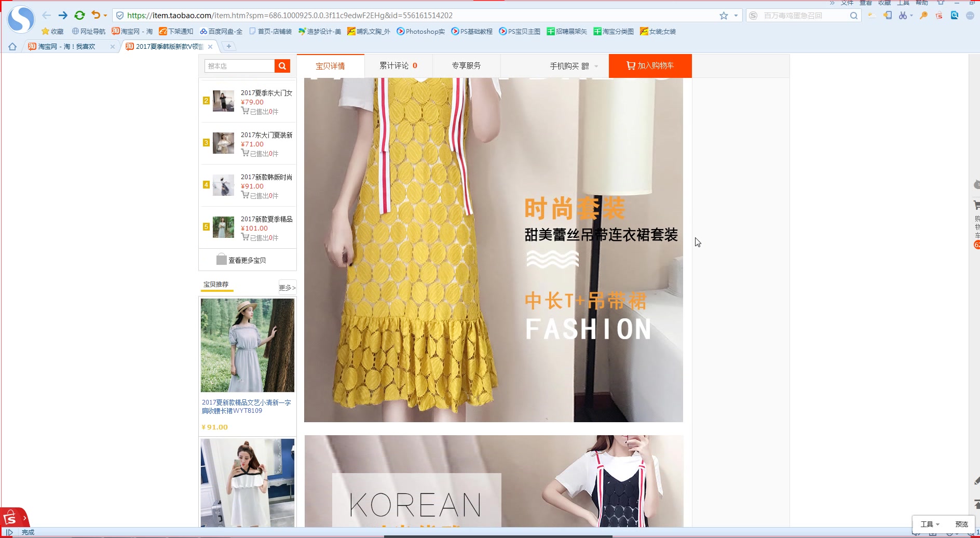Click the gray more extensions icon
The width and height of the screenshot is (980, 538).
pyautogui.click(x=970, y=16)
